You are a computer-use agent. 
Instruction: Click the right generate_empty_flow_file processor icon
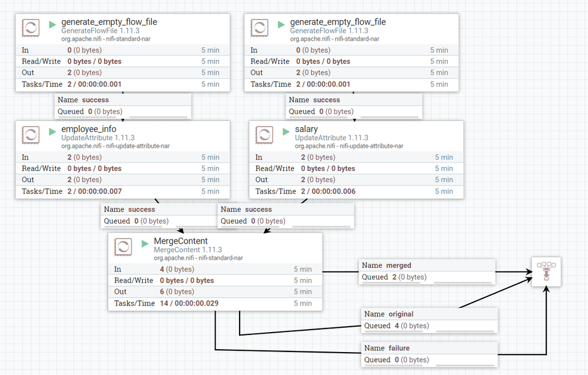[259, 28]
